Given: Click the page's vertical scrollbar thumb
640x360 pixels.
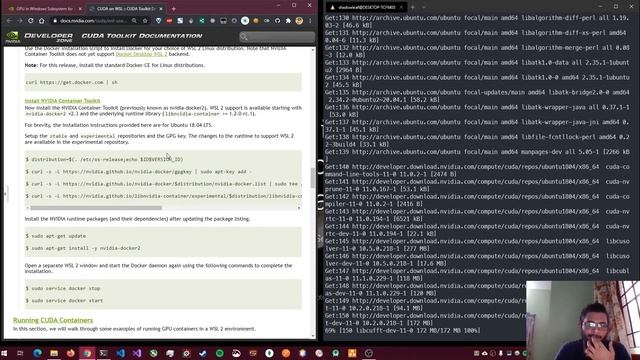Looking at the screenshot, I should click(313, 178).
